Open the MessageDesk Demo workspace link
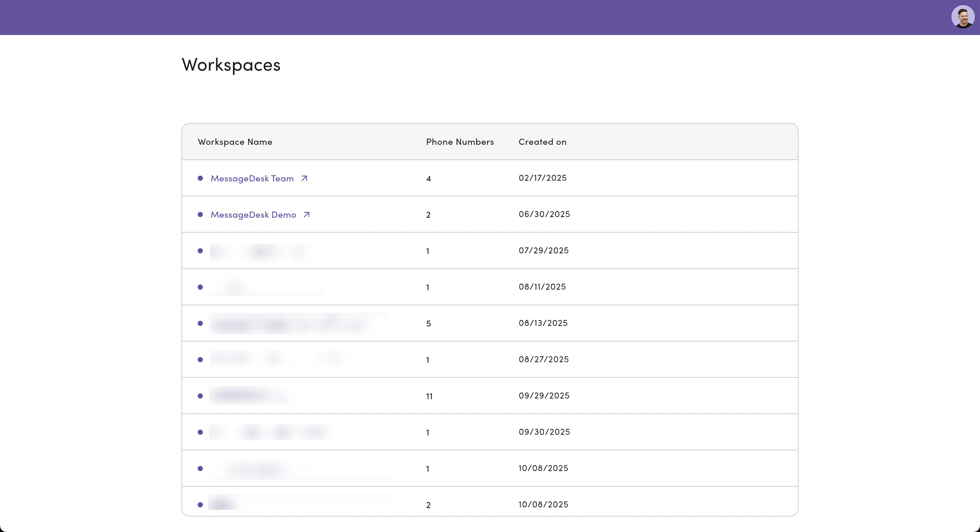This screenshot has height=532, width=980. (x=253, y=215)
